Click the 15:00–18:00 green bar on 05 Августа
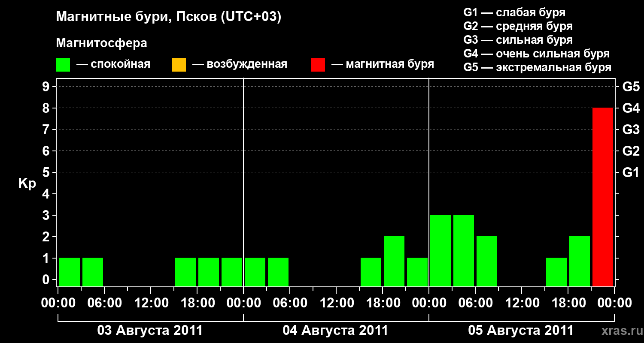Viewport: 644px width, 343px height. [556, 272]
